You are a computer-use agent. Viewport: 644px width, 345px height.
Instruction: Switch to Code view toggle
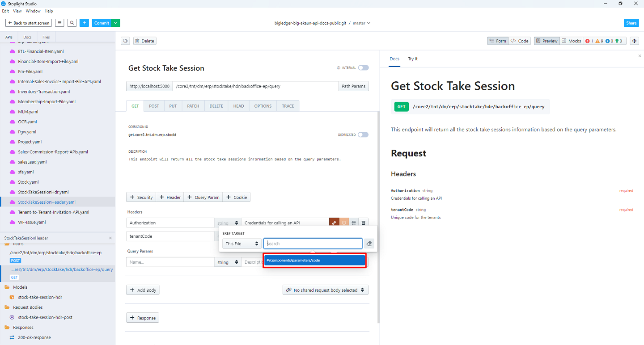[x=520, y=41]
